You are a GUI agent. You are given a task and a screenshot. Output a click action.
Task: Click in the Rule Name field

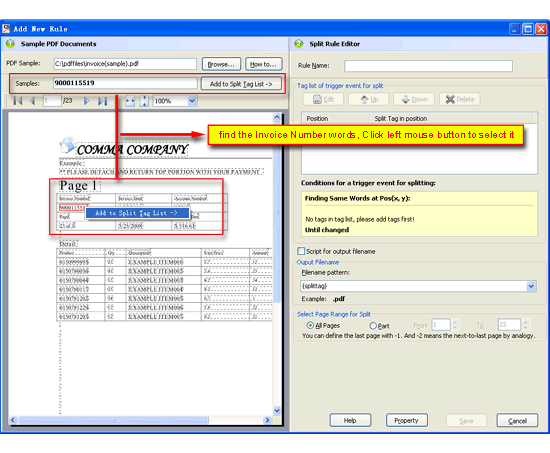click(x=428, y=66)
